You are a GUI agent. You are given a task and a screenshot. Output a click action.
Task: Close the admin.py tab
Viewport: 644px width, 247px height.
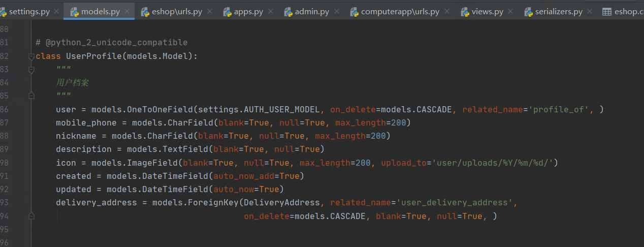pos(336,11)
